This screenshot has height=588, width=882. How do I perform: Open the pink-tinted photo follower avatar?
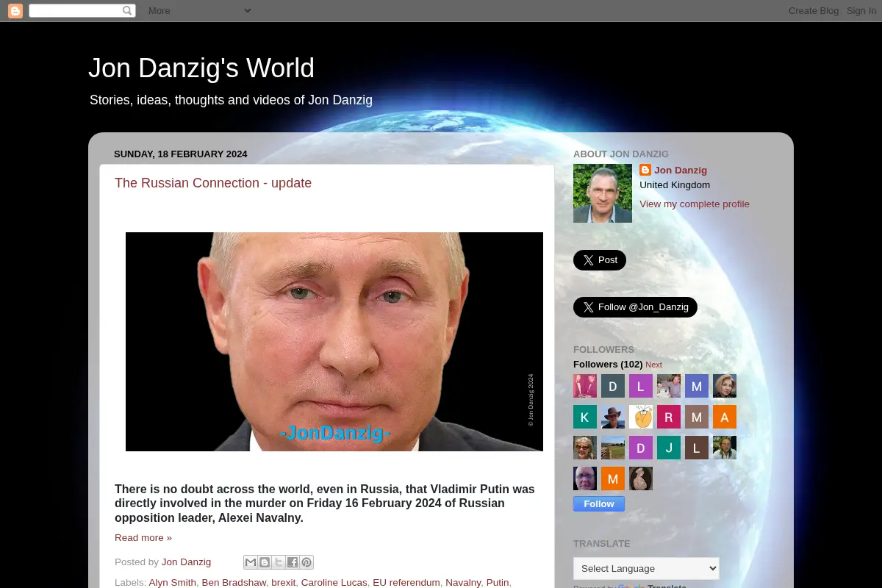(585, 386)
